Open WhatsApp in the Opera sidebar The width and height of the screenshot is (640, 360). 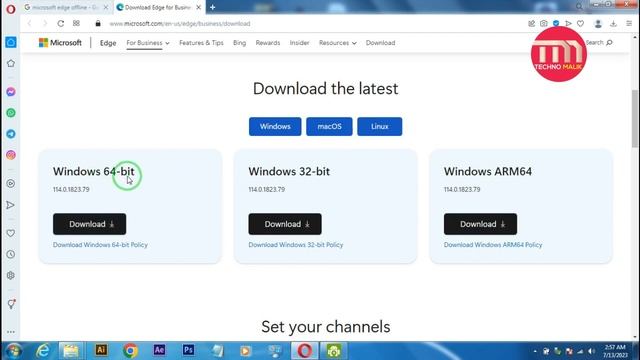click(11, 113)
